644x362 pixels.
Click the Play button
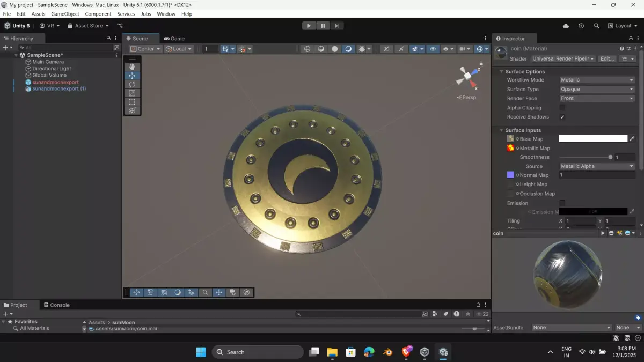[309, 26]
